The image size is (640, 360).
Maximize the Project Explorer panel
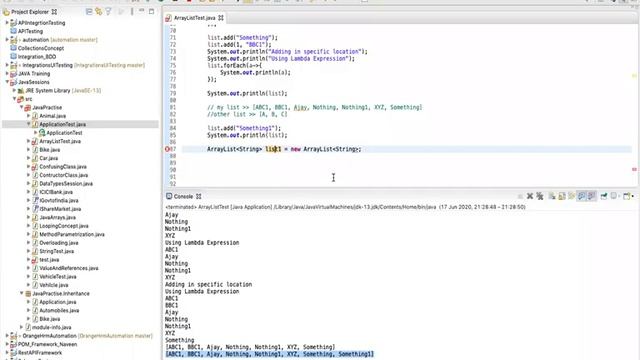pos(151,11)
